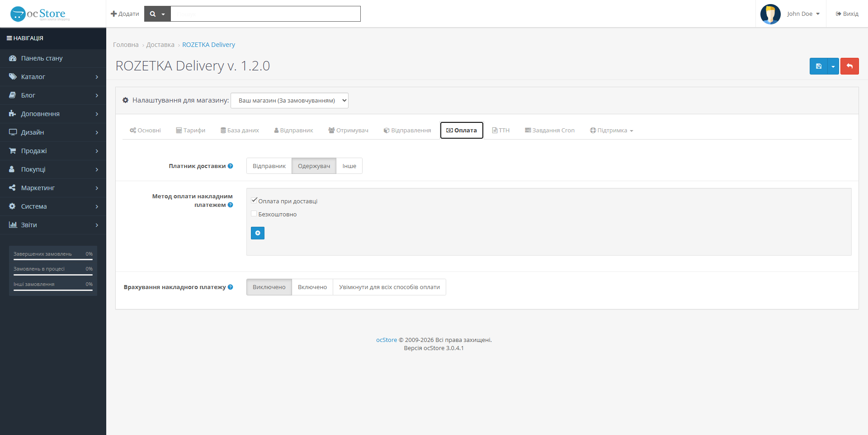Click the Система gear icon
Image resolution: width=868 pixels, height=435 pixels.
point(12,206)
